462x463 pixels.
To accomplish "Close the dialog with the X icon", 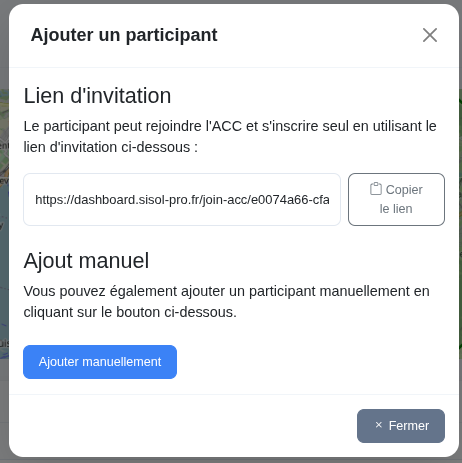I will click(x=430, y=35).
